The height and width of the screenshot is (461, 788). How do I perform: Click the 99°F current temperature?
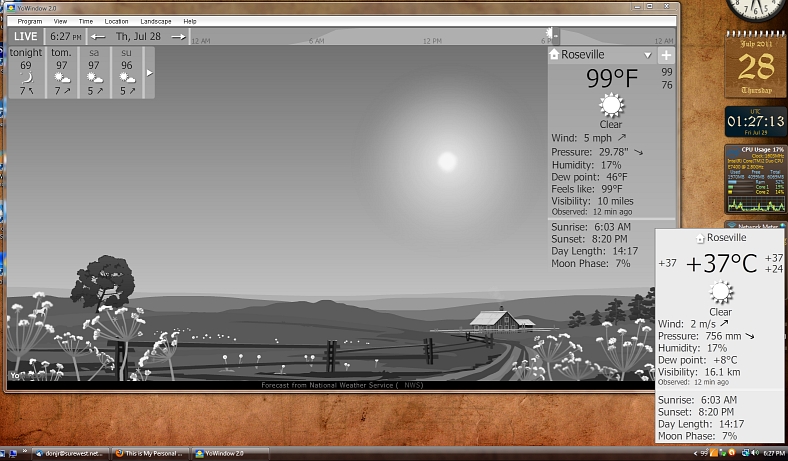pos(612,78)
